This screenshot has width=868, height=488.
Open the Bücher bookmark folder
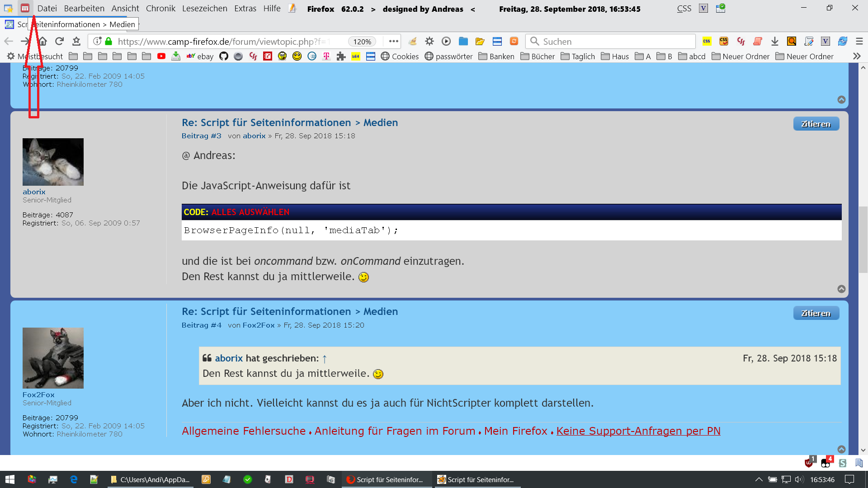click(x=538, y=56)
